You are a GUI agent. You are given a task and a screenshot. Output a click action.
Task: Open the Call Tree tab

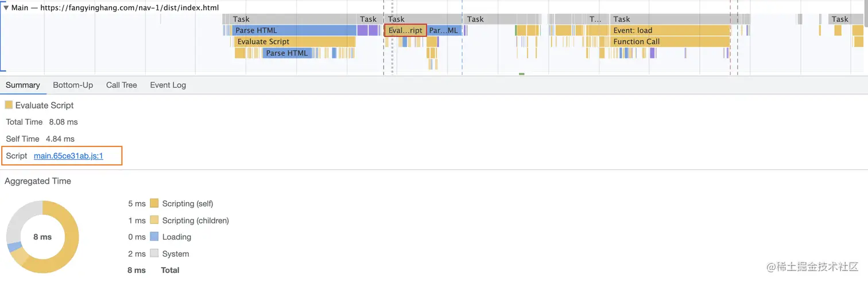tap(122, 85)
